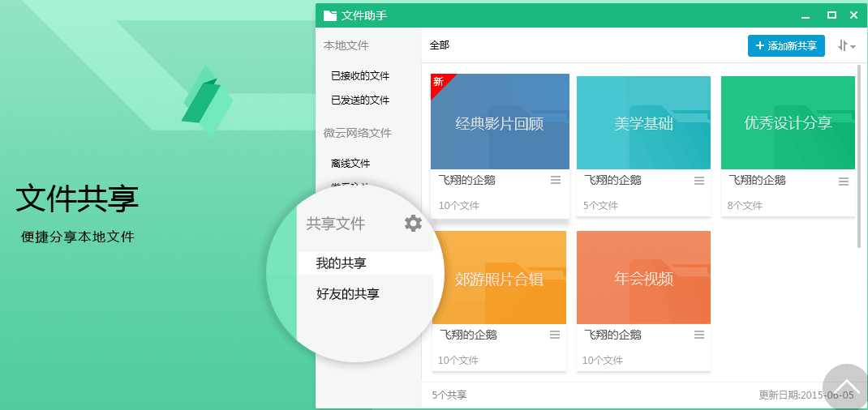Open the 美学基础 share thumbnail

tap(643, 122)
